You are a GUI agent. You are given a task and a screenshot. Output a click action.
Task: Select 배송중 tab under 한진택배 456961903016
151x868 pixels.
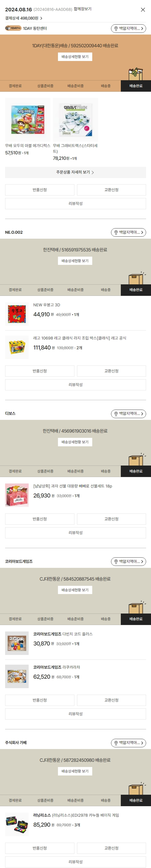pos(106,471)
